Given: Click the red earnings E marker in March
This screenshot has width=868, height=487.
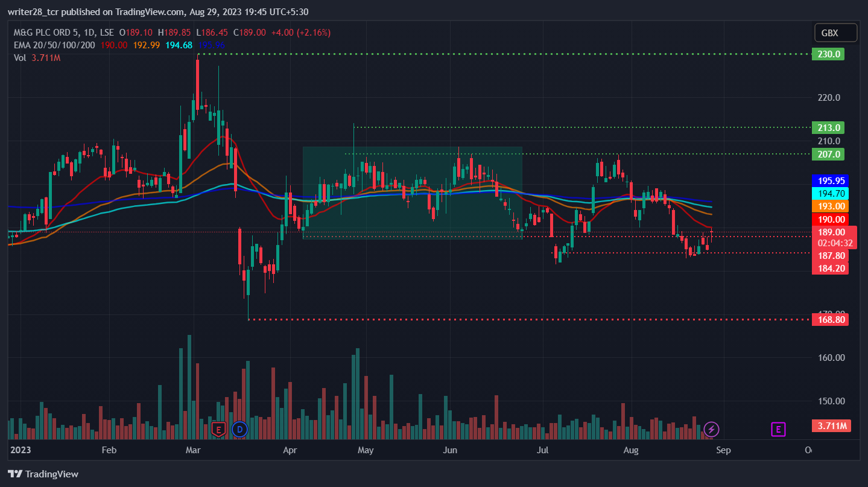Looking at the screenshot, I should click(218, 430).
